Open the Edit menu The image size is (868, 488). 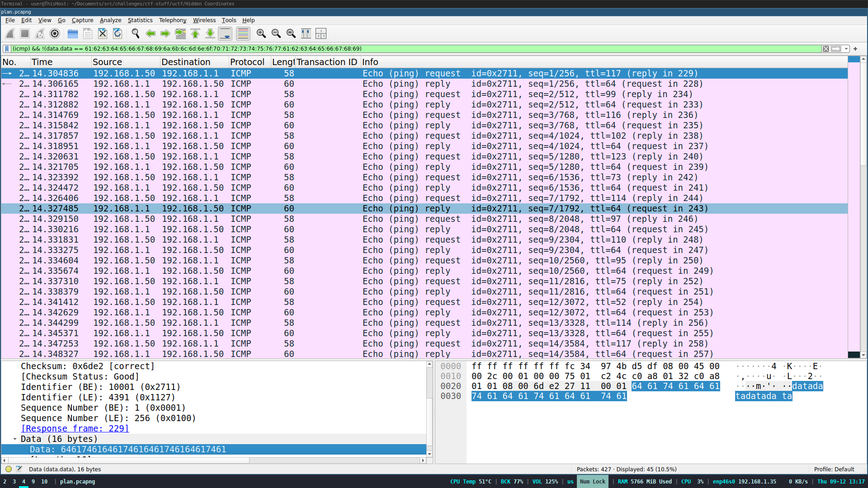pos(27,20)
